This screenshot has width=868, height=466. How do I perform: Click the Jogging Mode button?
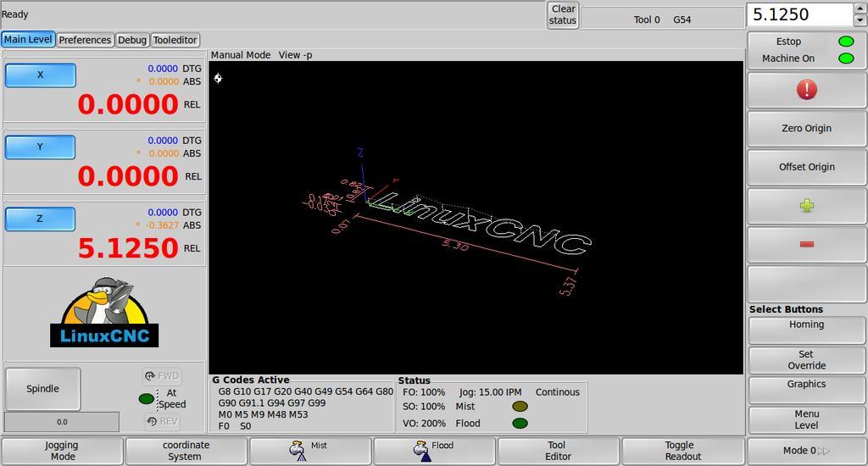(62, 451)
